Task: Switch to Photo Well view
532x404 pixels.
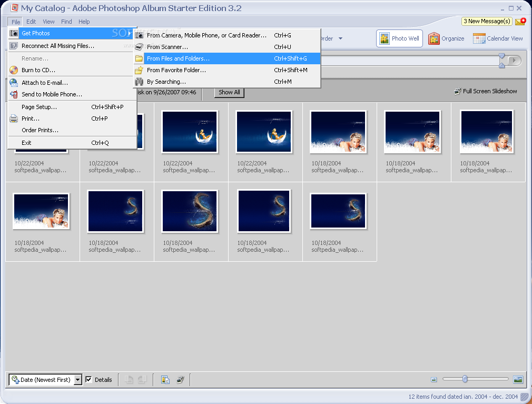Action: click(399, 38)
